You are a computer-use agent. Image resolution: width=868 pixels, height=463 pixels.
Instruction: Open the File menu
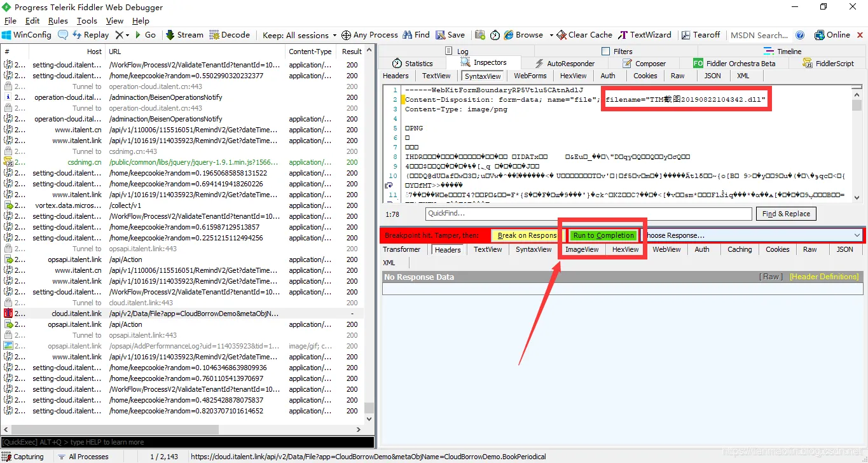tap(10, 21)
